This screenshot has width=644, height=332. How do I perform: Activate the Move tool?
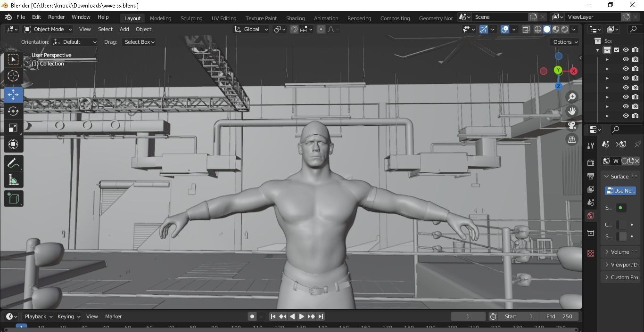13,94
